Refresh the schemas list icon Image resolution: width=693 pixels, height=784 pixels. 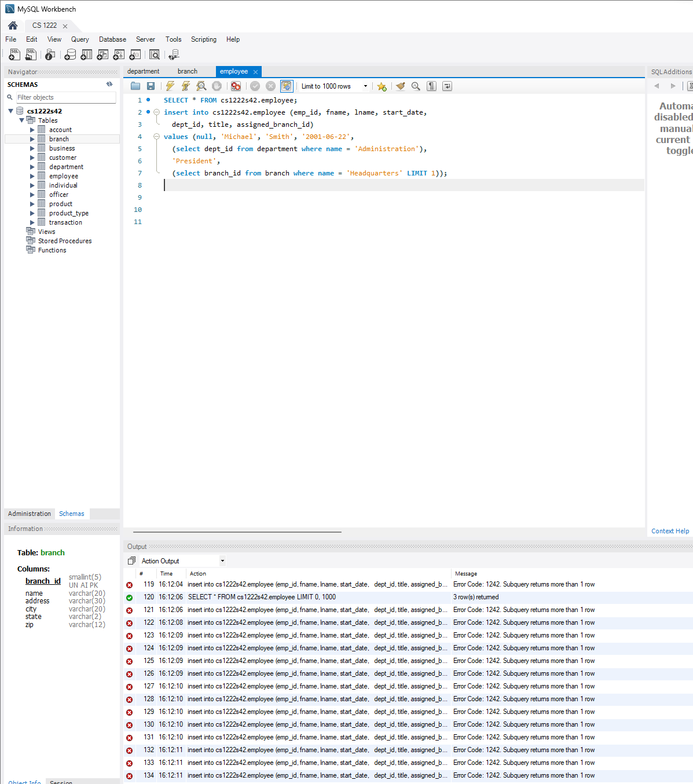pyautogui.click(x=109, y=85)
